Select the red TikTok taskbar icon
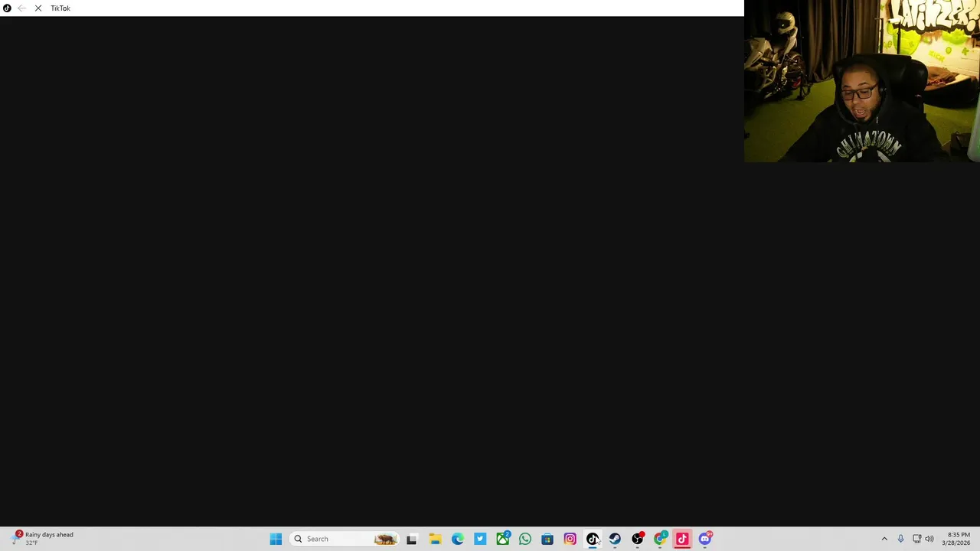Screen dimensions: 980x551 tap(682, 539)
